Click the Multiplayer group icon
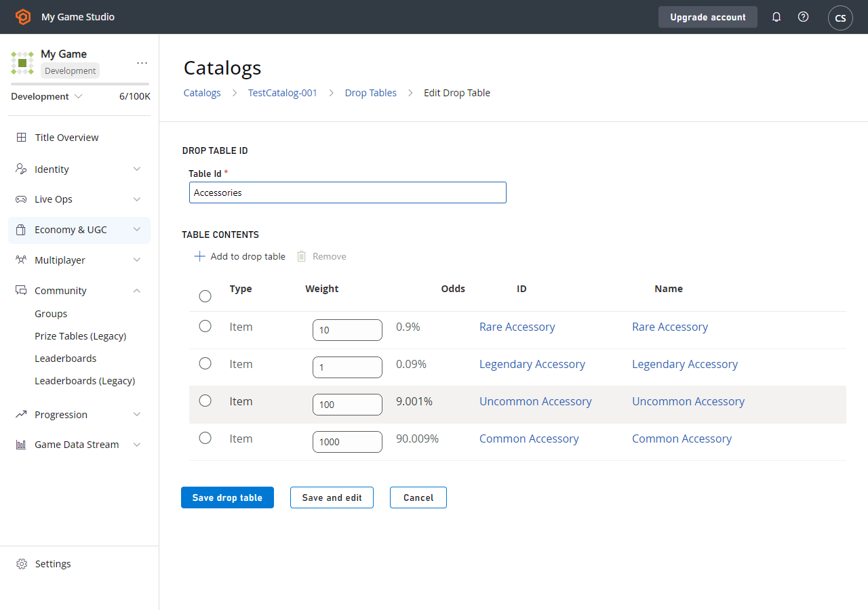This screenshot has width=868, height=610. tap(21, 260)
